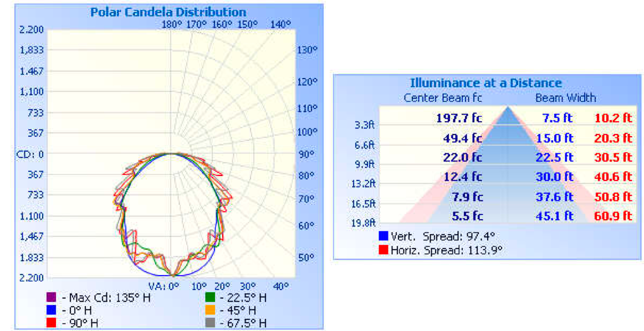Image resolution: width=644 pixels, height=331 pixels.
Task: Click the Polar Candela Distribution title
Action: point(168,12)
